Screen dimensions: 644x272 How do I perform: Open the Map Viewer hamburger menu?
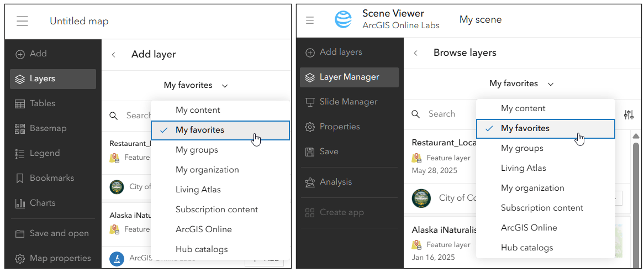22,21
